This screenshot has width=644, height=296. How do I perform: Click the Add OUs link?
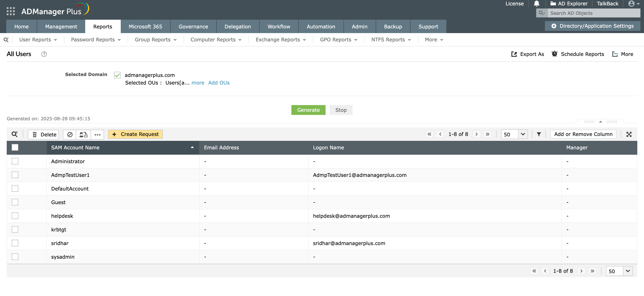[x=218, y=83]
